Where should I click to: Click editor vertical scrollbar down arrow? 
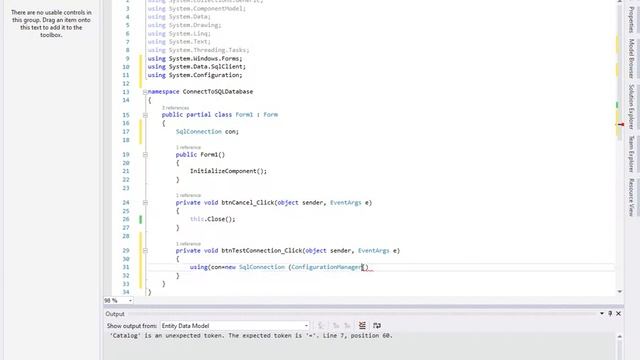pyautogui.click(x=620, y=291)
